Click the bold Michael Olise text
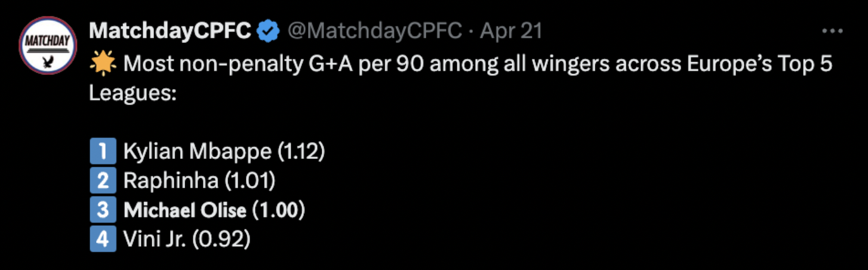This screenshot has width=868, height=270. coord(184,210)
